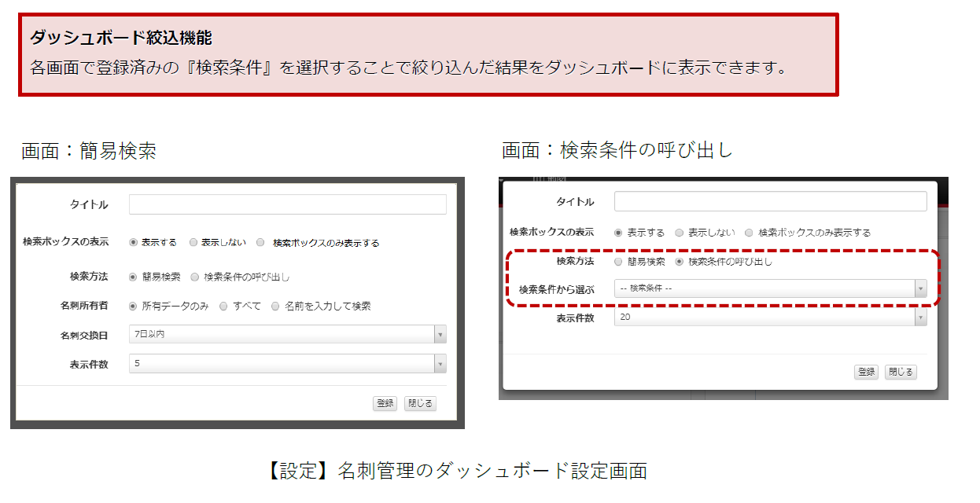Select 検索ボックスのみ表示する in right dialog
Screen dimensions: 980x503
pos(749,233)
